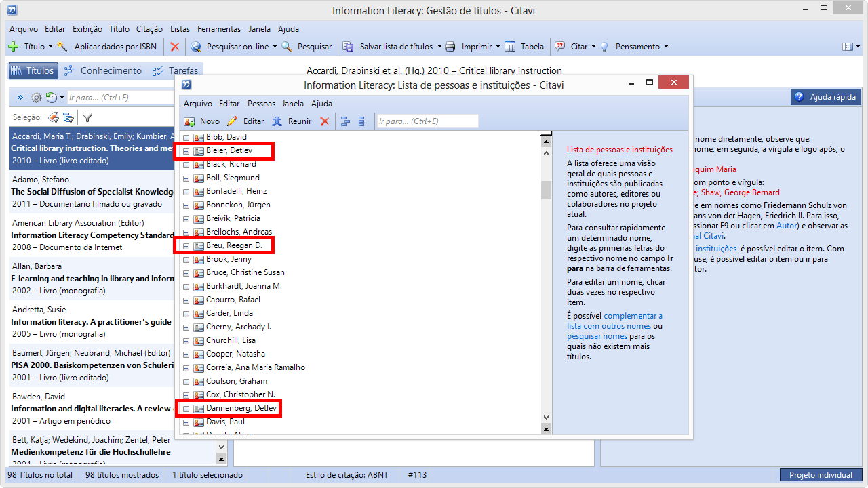Expand the Black, Richard entry

(x=186, y=165)
